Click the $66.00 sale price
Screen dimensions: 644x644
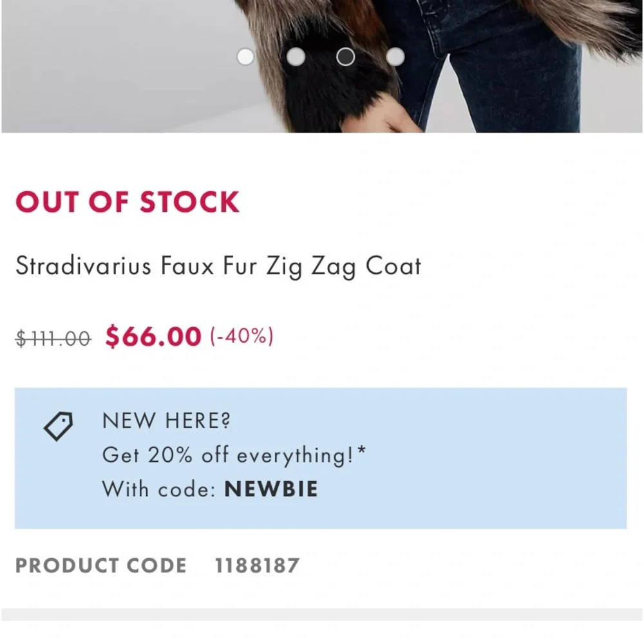tap(153, 336)
